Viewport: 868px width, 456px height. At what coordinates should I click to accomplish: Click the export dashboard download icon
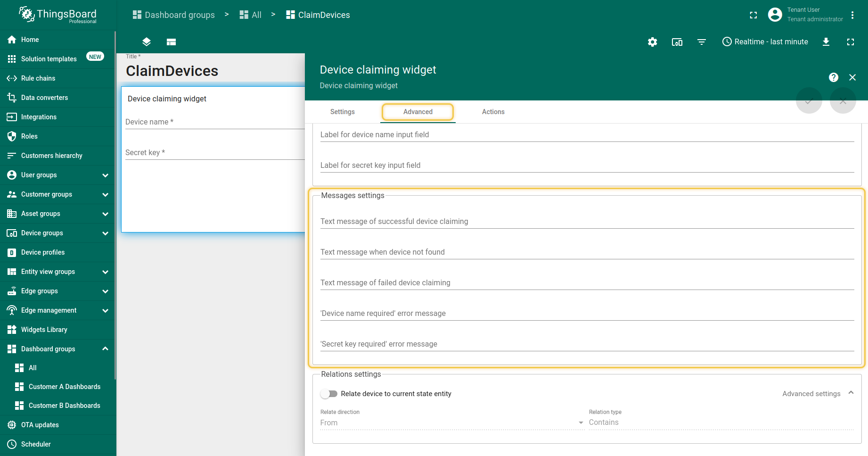(x=826, y=42)
